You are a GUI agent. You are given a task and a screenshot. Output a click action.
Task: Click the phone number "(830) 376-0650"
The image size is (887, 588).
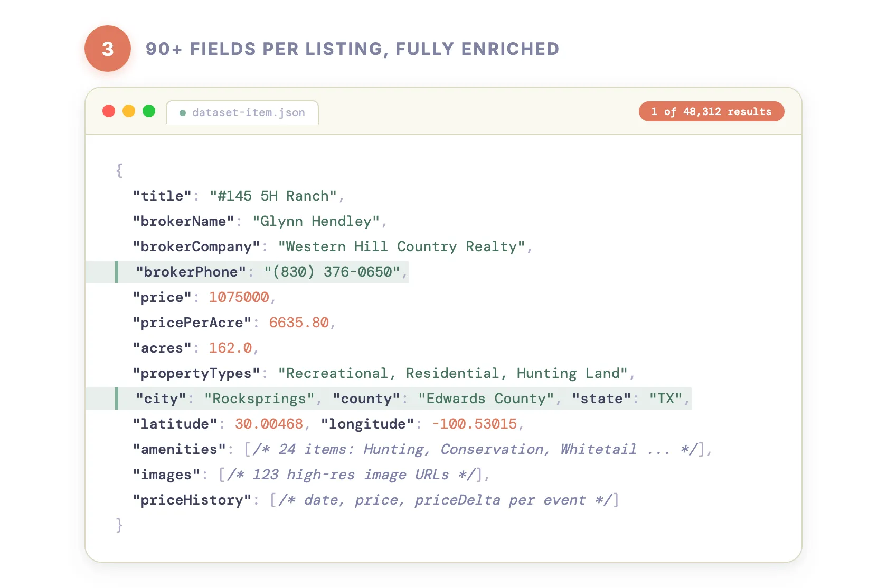click(333, 272)
